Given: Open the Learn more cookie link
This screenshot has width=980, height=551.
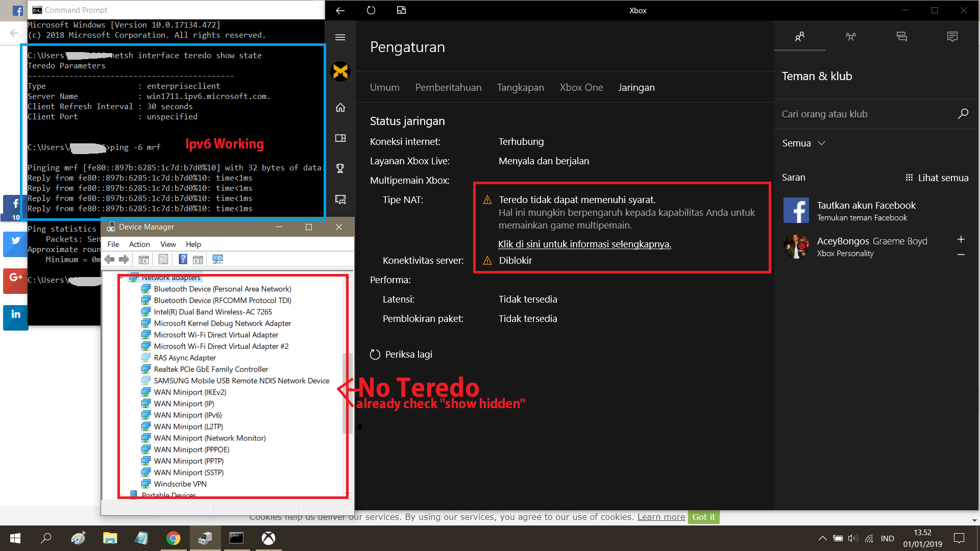Looking at the screenshot, I should click(x=661, y=517).
